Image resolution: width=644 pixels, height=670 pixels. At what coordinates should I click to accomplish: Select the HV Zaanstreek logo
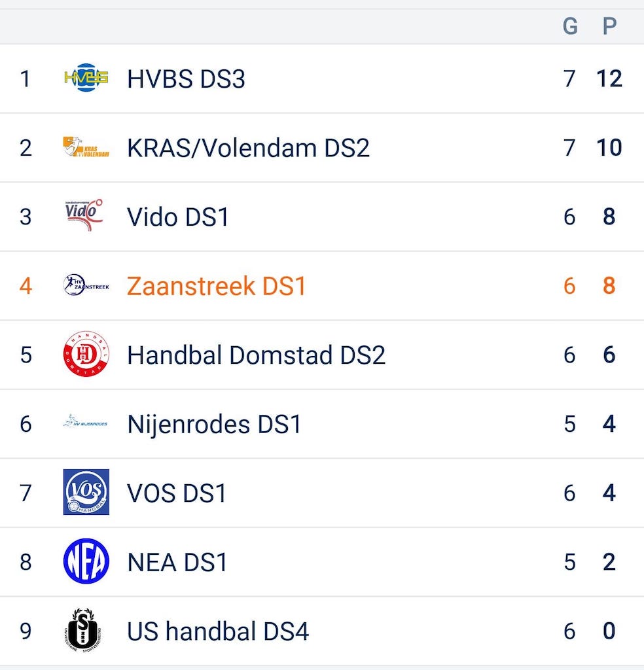coord(86,285)
